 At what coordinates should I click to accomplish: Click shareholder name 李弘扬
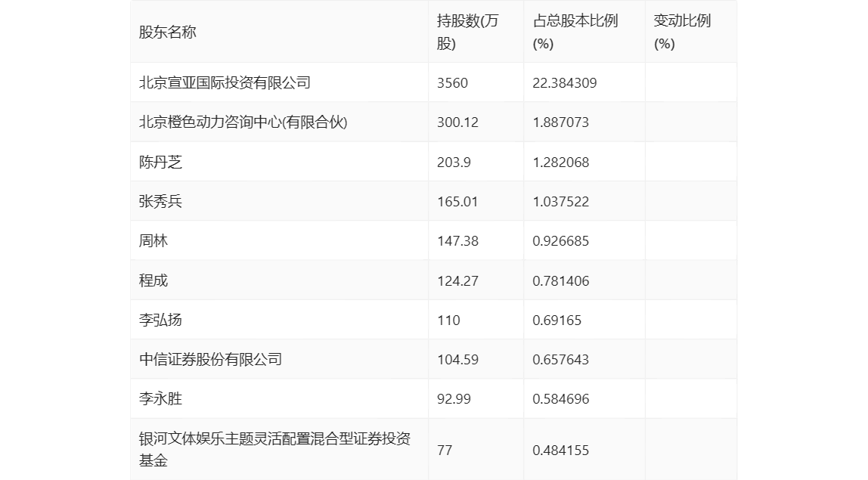160,320
